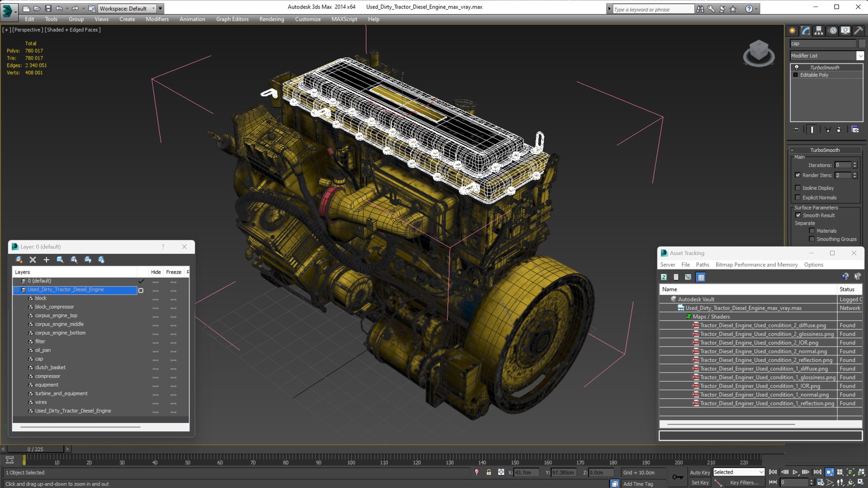Click the time slider 0 / 225 handle
The width and height of the screenshot is (868, 488).
click(35, 449)
